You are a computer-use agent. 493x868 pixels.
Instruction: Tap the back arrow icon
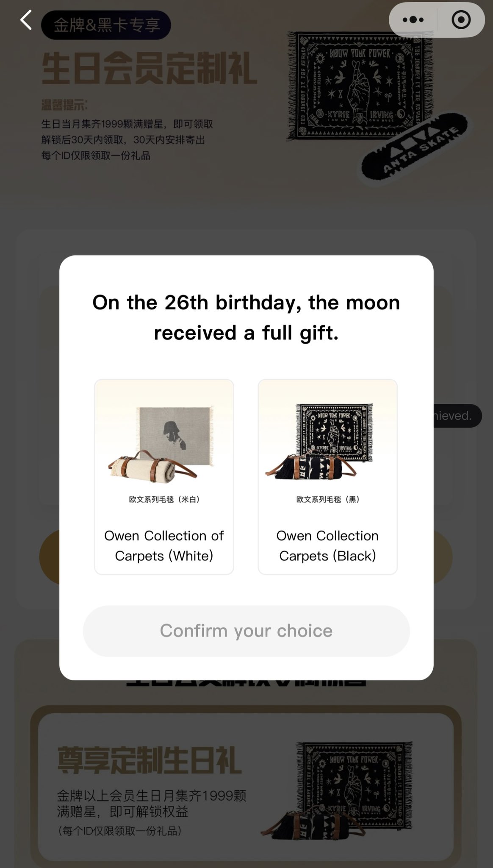[x=26, y=20]
